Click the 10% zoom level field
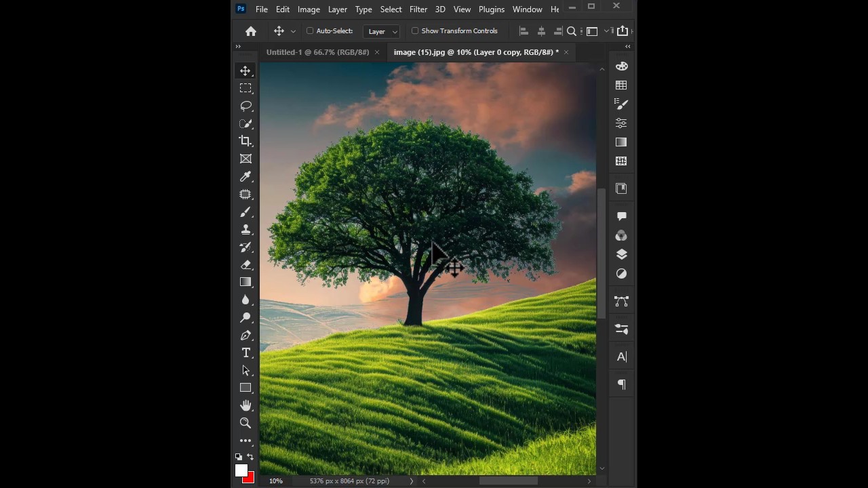This screenshot has width=868, height=488. point(276,481)
